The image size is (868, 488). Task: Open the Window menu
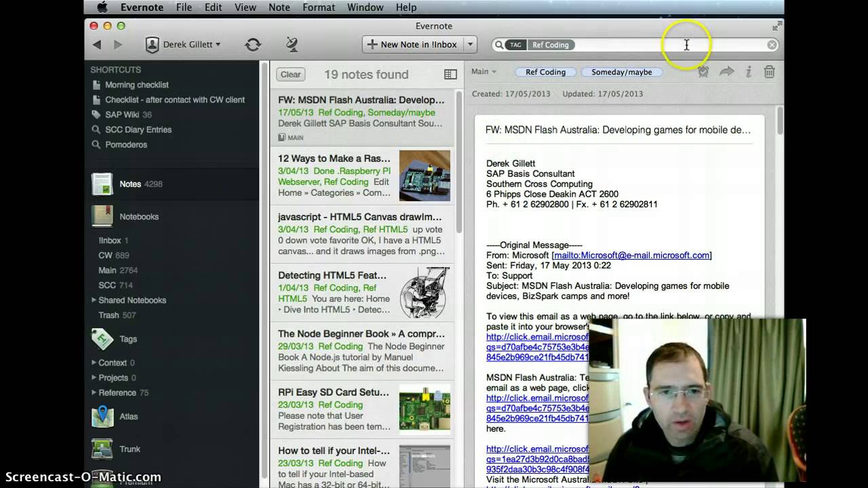click(x=365, y=7)
